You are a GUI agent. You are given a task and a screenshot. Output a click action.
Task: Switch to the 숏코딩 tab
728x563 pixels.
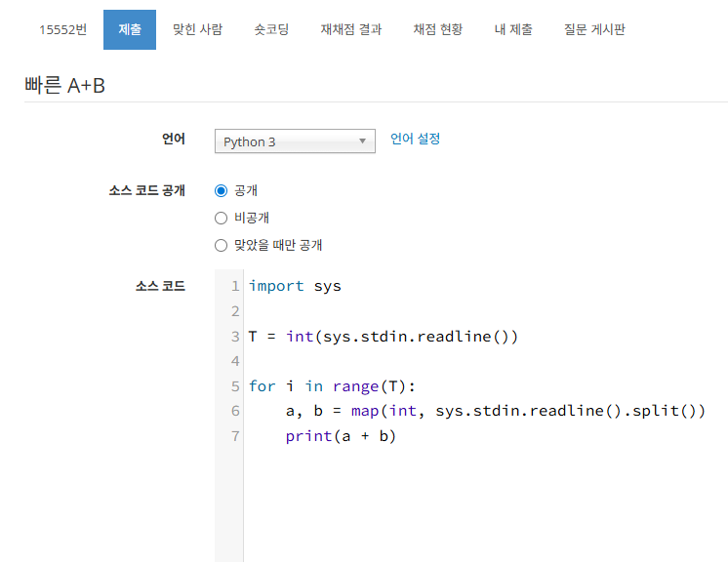(x=271, y=29)
